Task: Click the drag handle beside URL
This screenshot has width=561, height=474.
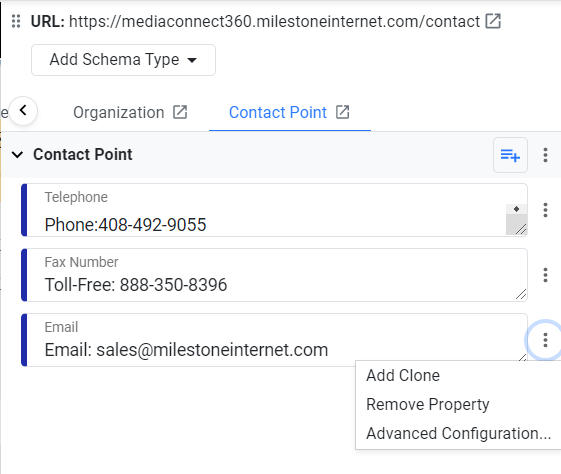Action: click(x=16, y=21)
